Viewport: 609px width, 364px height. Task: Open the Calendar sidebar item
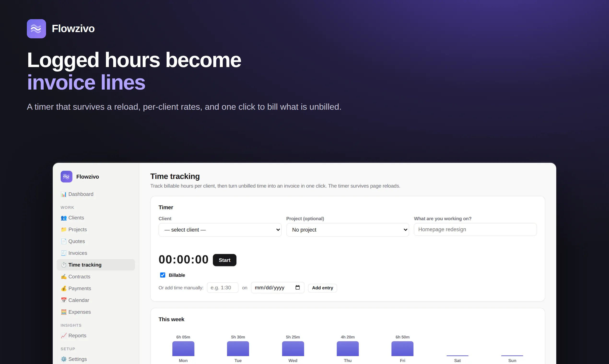(x=96, y=300)
